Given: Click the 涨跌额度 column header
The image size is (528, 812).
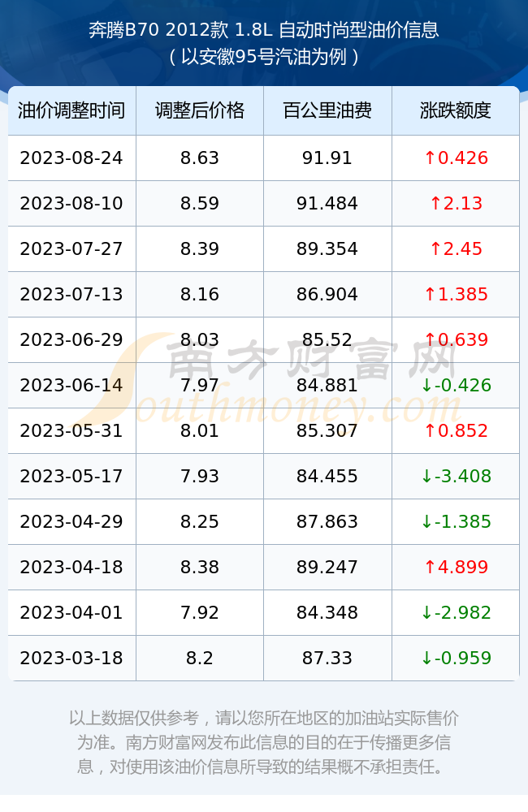Looking at the screenshot, I should point(456,110).
